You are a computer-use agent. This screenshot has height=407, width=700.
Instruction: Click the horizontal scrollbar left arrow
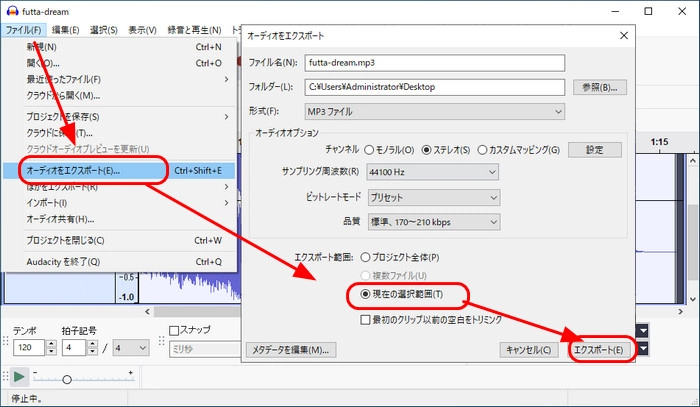pos(148,311)
